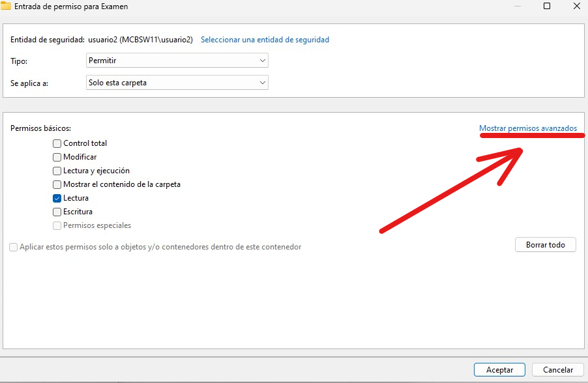Check the Escritura permission box
Screen dimensions: 588x383
(x=57, y=212)
